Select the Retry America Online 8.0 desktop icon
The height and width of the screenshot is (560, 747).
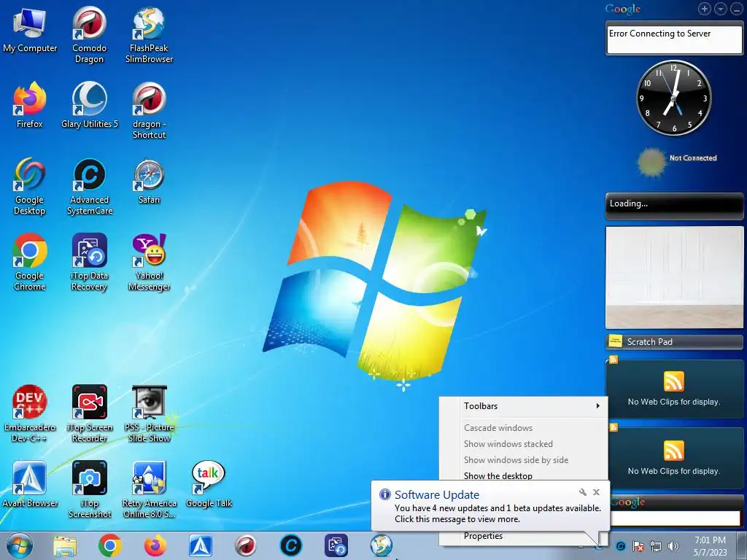coord(149,489)
